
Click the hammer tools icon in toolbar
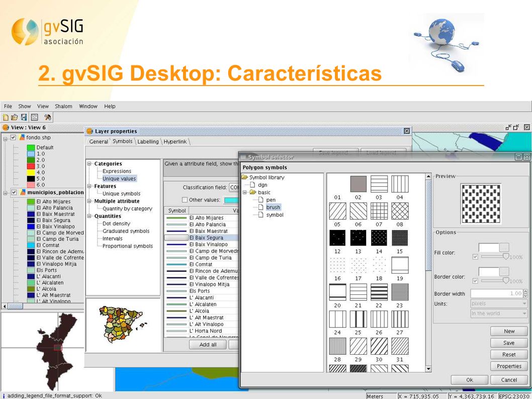coord(47,117)
